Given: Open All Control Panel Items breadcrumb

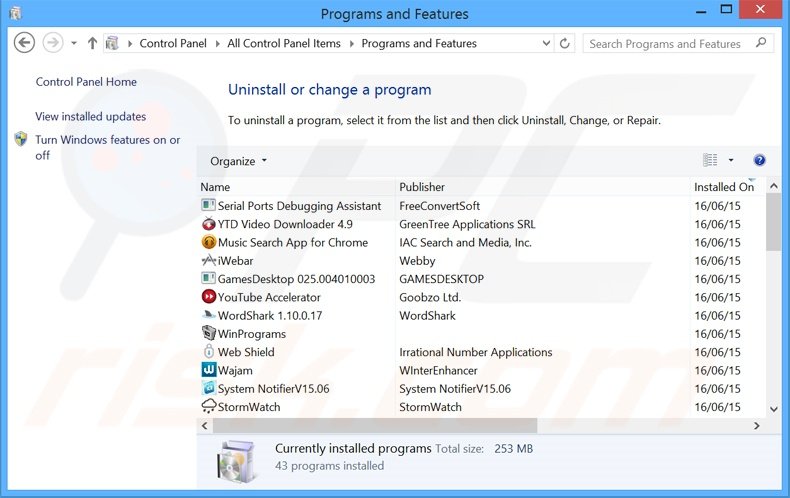Looking at the screenshot, I should tap(284, 43).
